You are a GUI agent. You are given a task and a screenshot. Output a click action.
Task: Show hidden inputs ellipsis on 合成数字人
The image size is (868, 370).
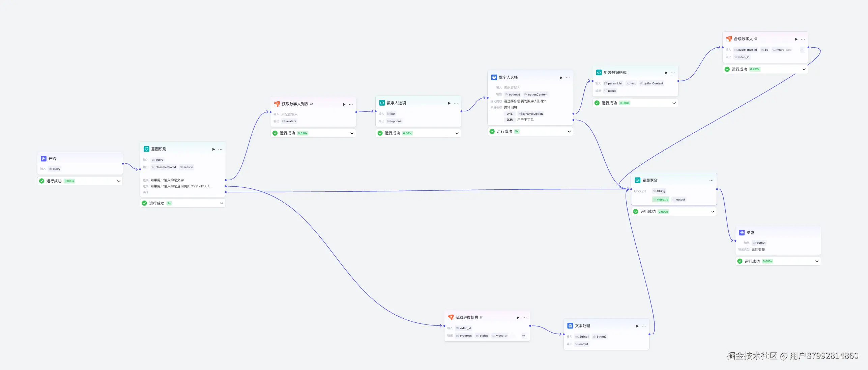[802, 50]
